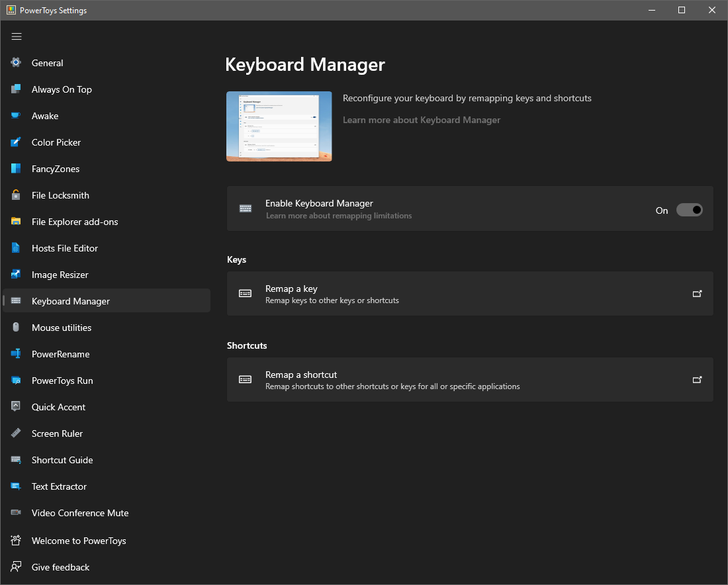Navigate to Image Resizer
Screen dimensions: 728x585
(107, 275)
